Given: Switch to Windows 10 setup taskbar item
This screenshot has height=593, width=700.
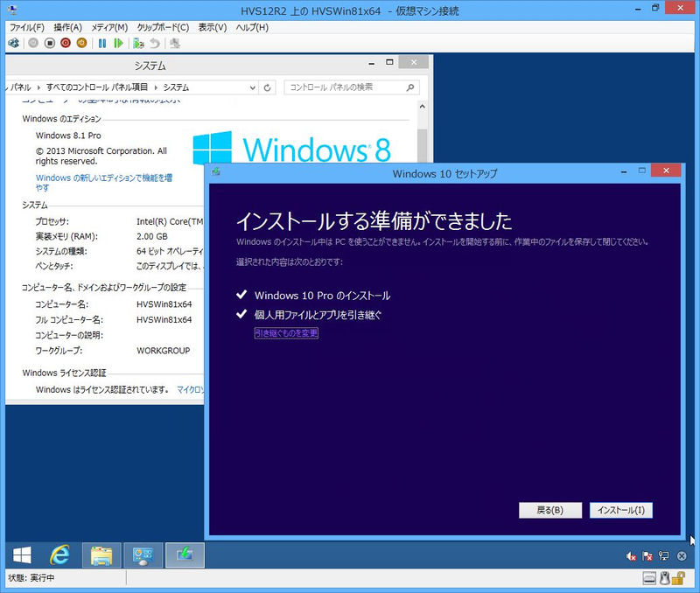Looking at the screenshot, I should [185, 555].
